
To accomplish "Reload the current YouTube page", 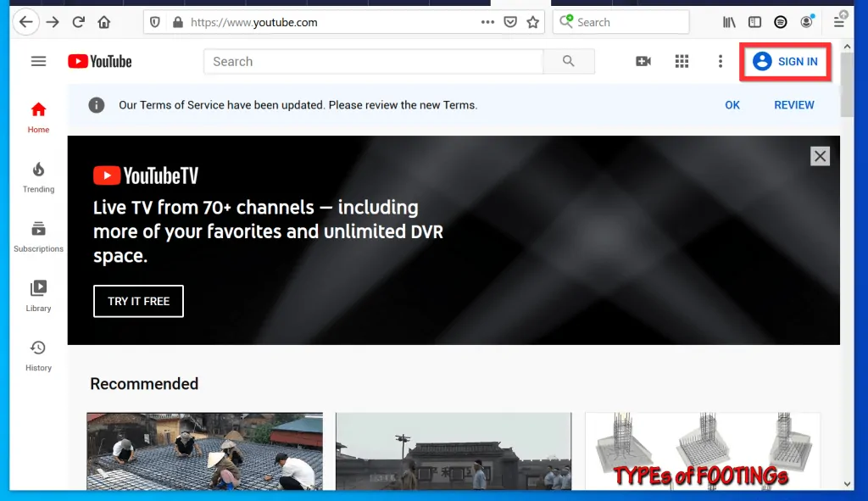I will pos(79,22).
